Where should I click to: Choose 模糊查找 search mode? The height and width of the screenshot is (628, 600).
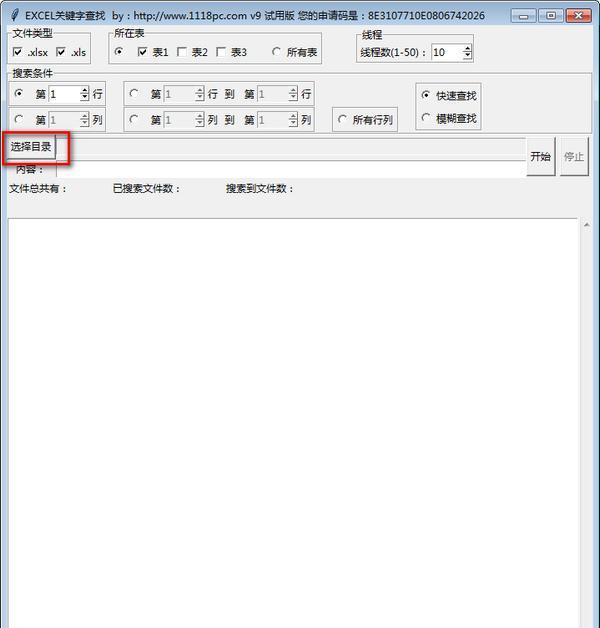coord(425,118)
